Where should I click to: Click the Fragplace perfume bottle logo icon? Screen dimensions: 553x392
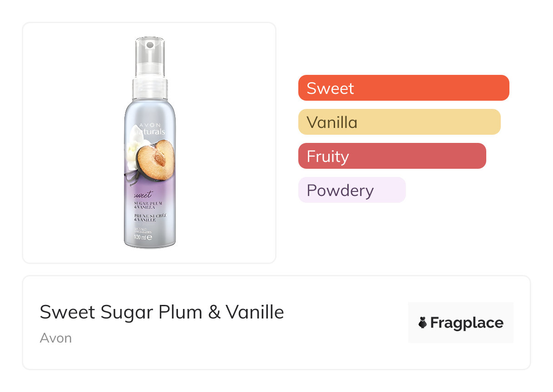[423, 323]
